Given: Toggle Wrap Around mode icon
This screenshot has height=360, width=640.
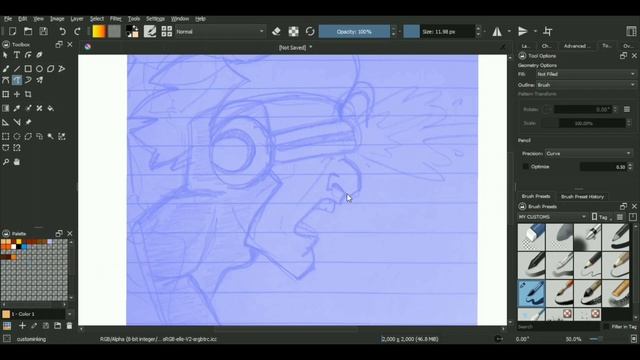Looking at the screenshot, I should point(548,31).
